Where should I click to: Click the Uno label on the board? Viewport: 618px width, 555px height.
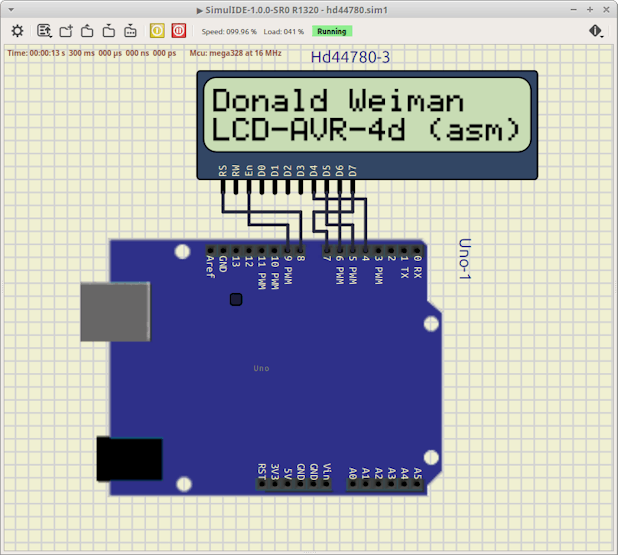[x=261, y=368]
